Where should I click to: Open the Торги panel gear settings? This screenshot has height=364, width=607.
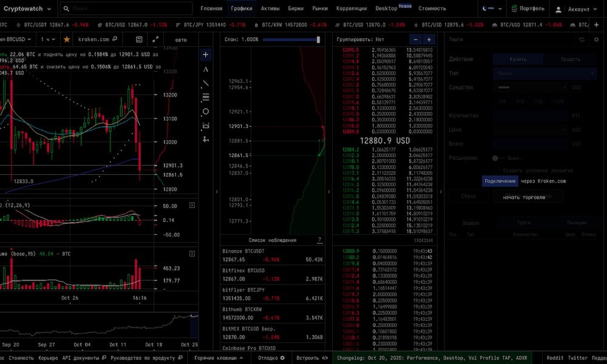coord(596,39)
